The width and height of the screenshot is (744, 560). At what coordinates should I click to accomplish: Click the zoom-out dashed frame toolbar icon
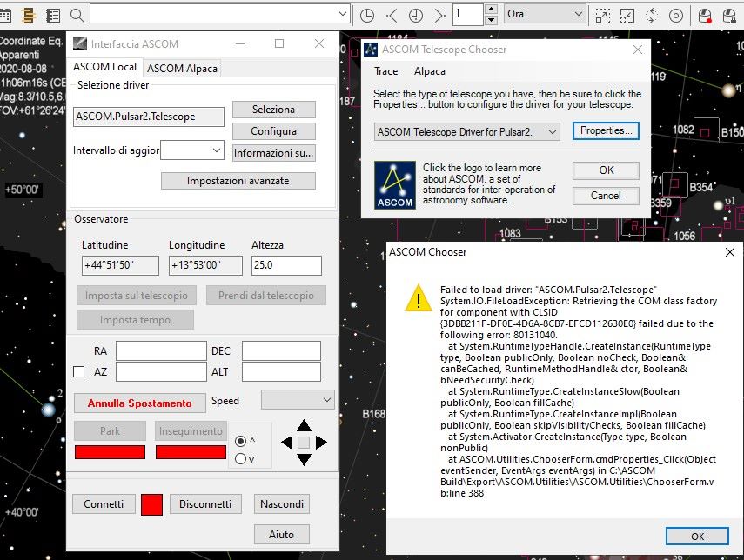click(x=603, y=16)
